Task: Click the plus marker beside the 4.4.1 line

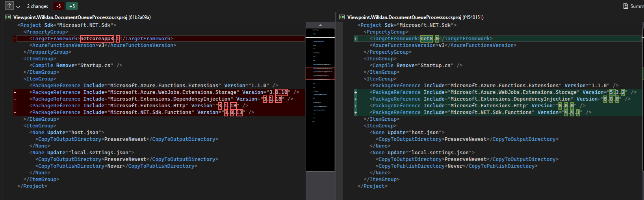Action: click(x=356, y=112)
